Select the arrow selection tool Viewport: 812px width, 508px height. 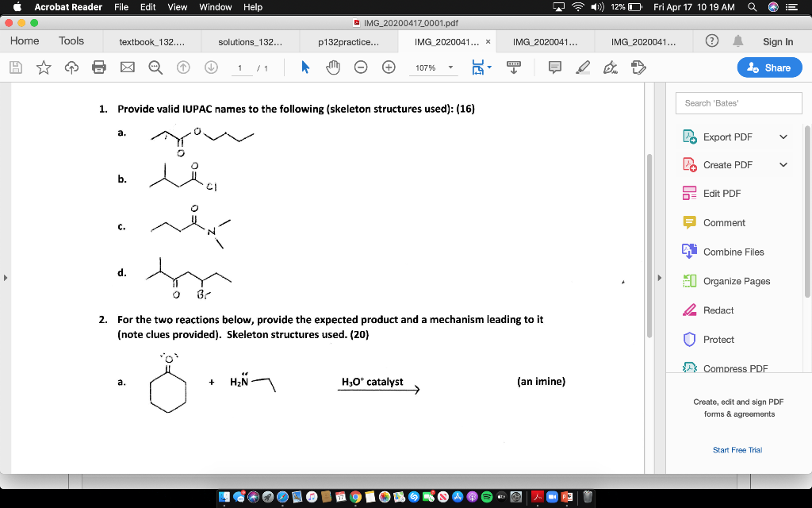[x=304, y=67]
